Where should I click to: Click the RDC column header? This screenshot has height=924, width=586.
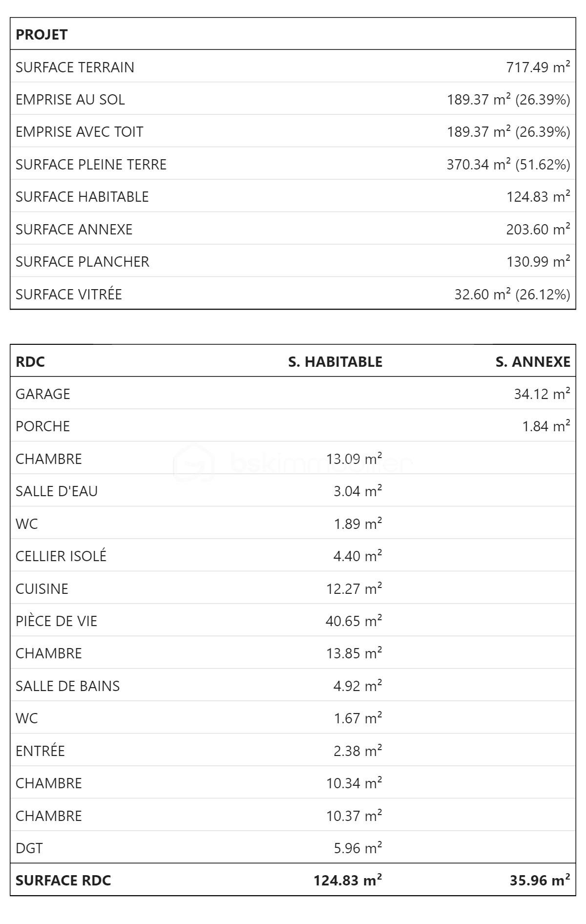click(x=30, y=361)
